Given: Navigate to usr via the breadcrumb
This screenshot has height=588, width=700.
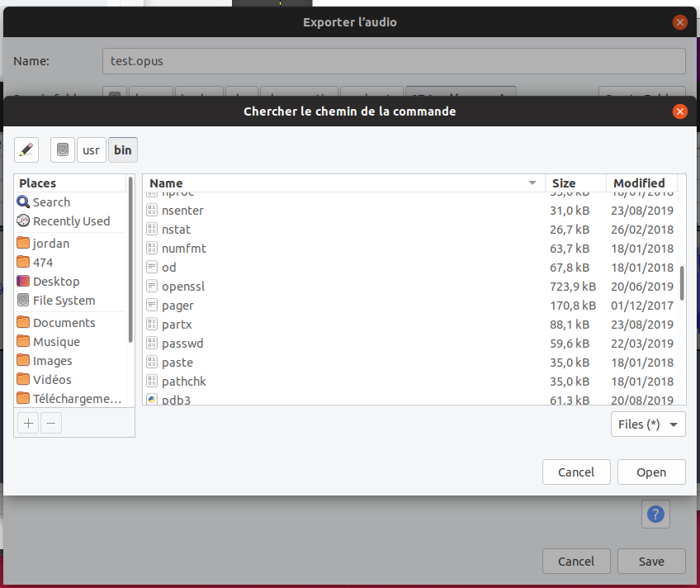Looking at the screenshot, I should click(x=91, y=149).
